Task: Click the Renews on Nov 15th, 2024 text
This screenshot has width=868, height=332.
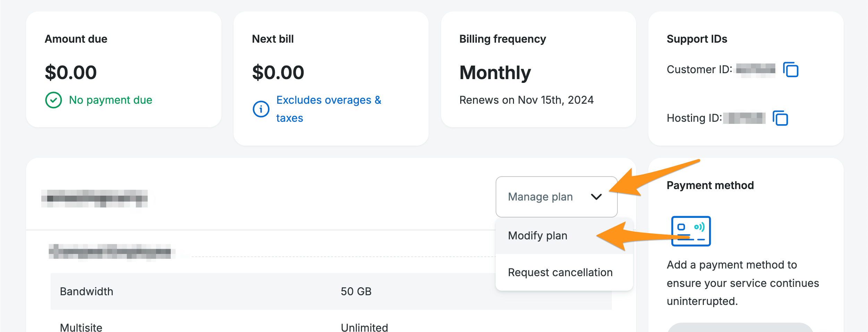Action: (526, 100)
